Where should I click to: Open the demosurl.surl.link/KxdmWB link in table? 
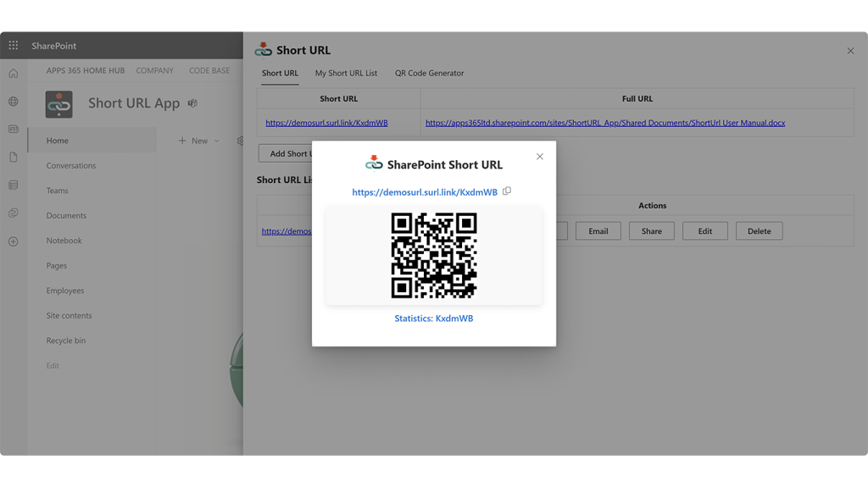tap(326, 123)
